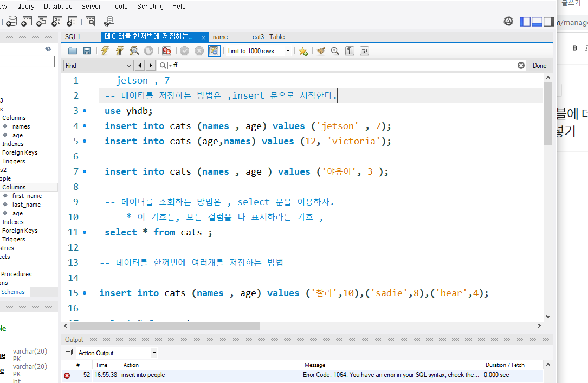
Task: Open the find panel magnifier icon
Action: (335, 50)
